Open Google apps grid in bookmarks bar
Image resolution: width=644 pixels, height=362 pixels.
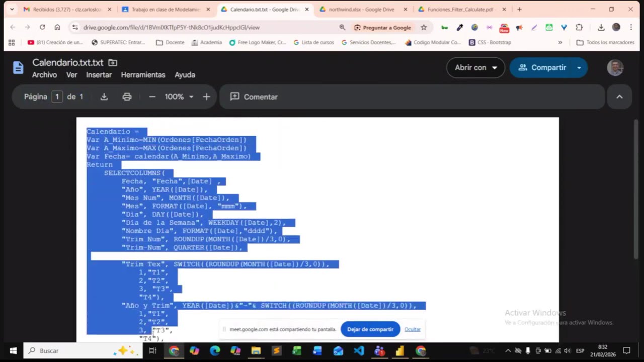click(x=12, y=42)
